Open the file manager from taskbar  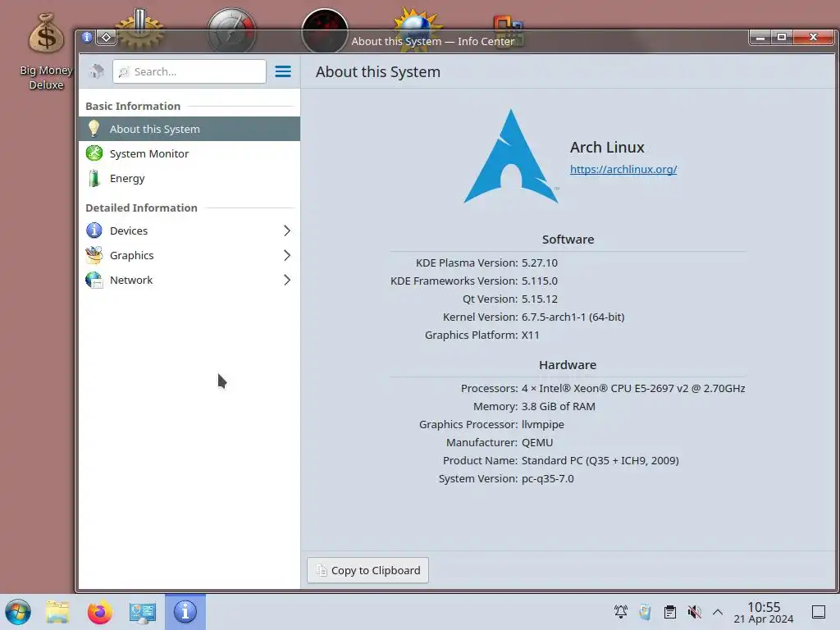click(57, 612)
